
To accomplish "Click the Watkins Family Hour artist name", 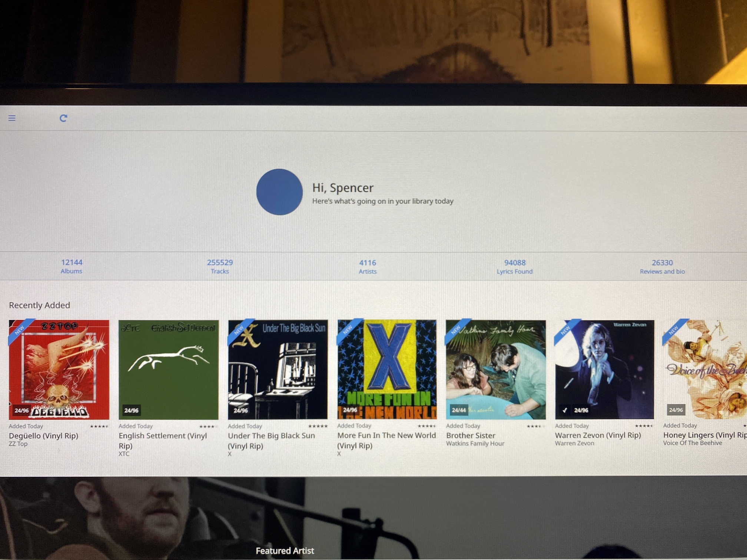I will click(x=475, y=443).
